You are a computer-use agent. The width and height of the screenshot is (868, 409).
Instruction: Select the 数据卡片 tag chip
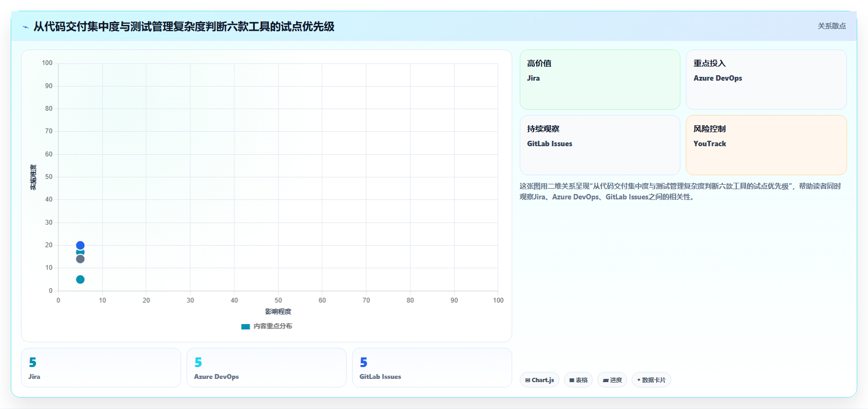[x=651, y=380]
